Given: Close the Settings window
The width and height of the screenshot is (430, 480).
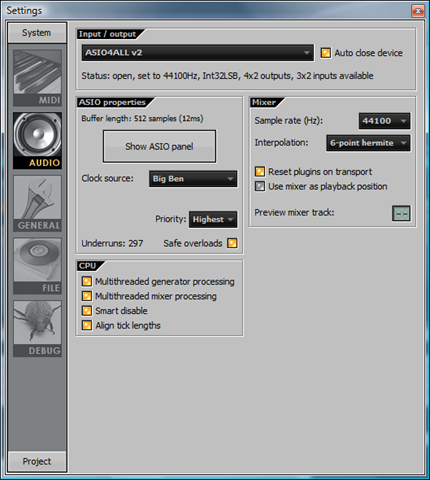Looking at the screenshot, I should pyautogui.click(x=418, y=11).
